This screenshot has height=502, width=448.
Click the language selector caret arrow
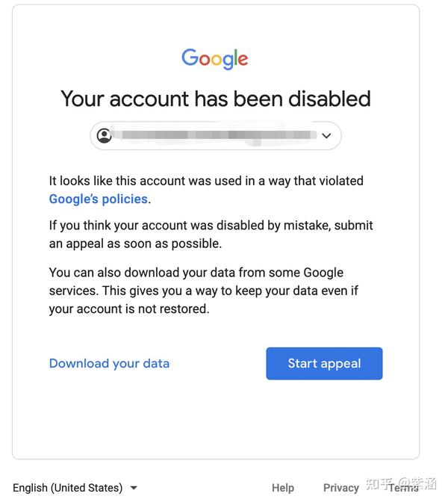(x=134, y=488)
